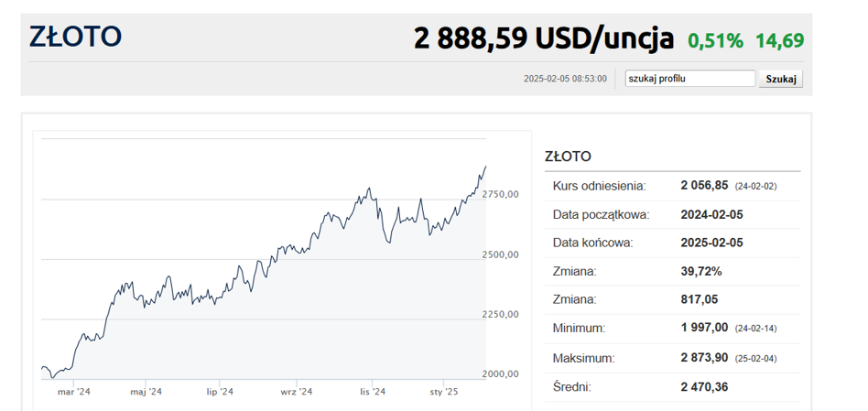
Task: Select the 'Kurs odniesienia' row label
Action: point(599,186)
